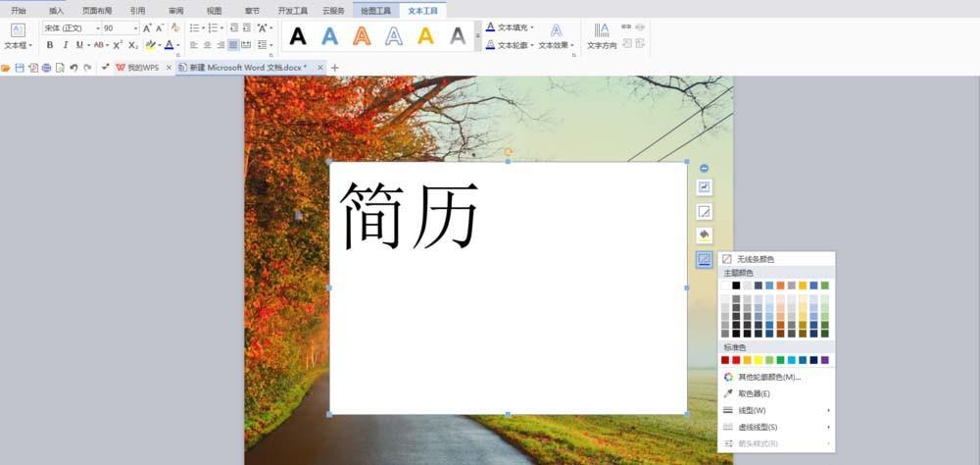Pick the black theme color swatch
Screen dimensions: 980x465
(736, 285)
